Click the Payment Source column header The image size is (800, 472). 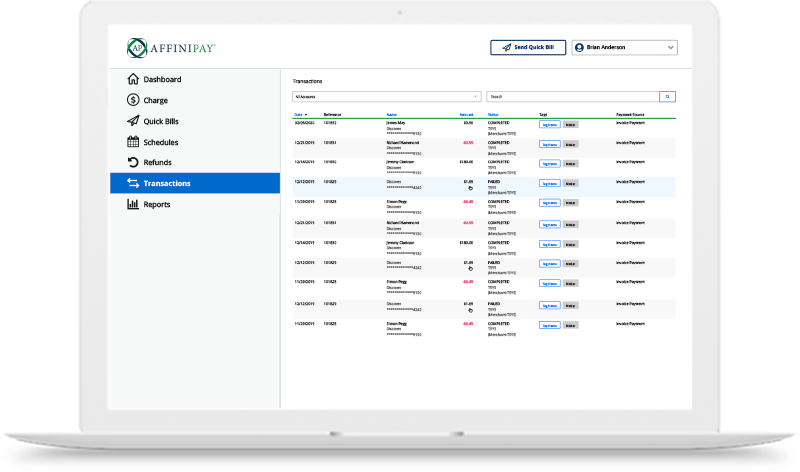tap(630, 115)
